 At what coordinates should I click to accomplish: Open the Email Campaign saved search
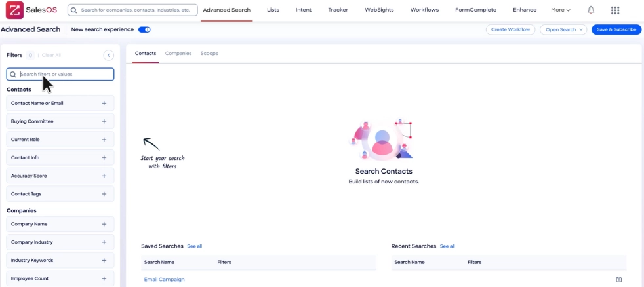(x=165, y=280)
